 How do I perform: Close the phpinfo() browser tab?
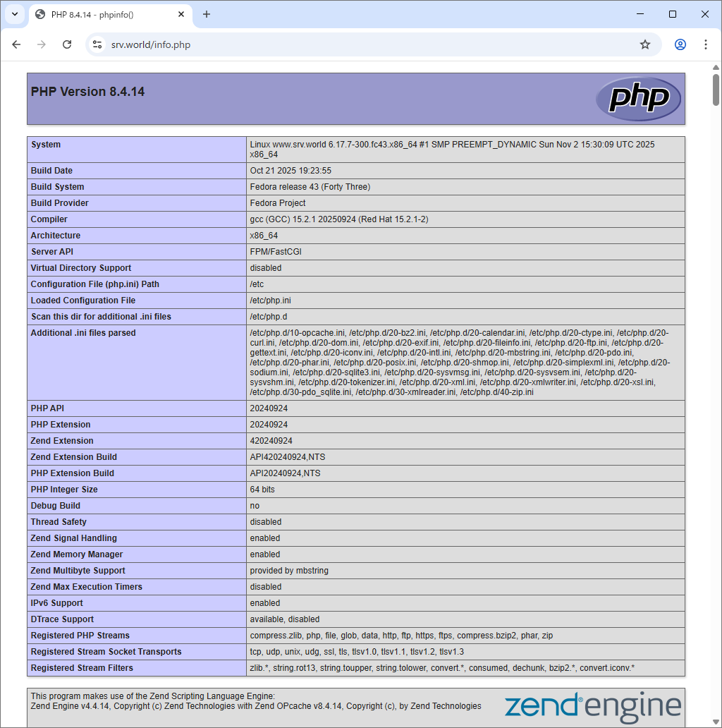[x=181, y=14]
